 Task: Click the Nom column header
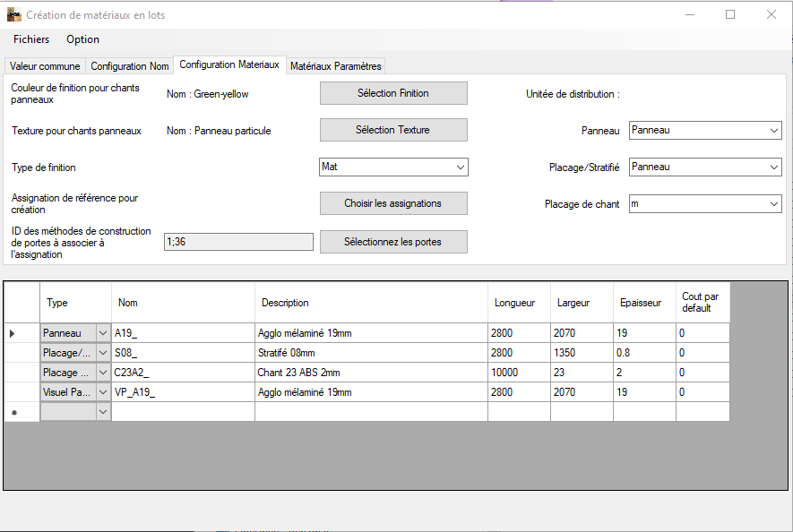pos(183,303)
